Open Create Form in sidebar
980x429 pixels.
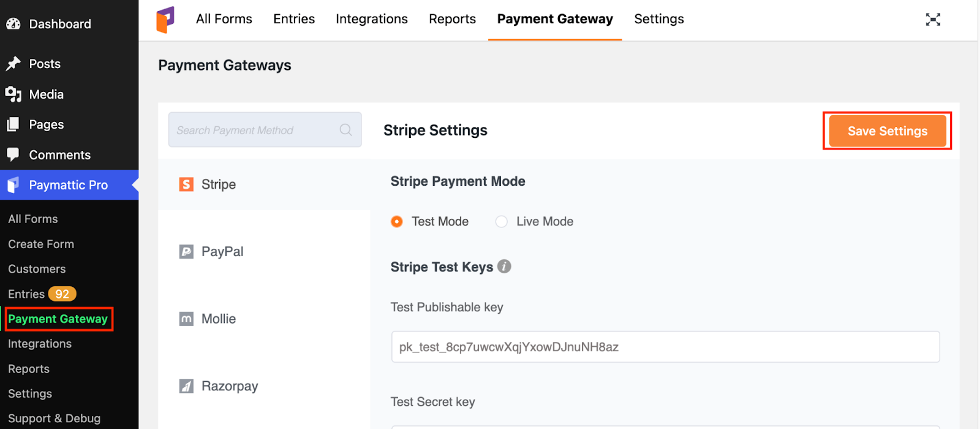click(x=41, y=244)
